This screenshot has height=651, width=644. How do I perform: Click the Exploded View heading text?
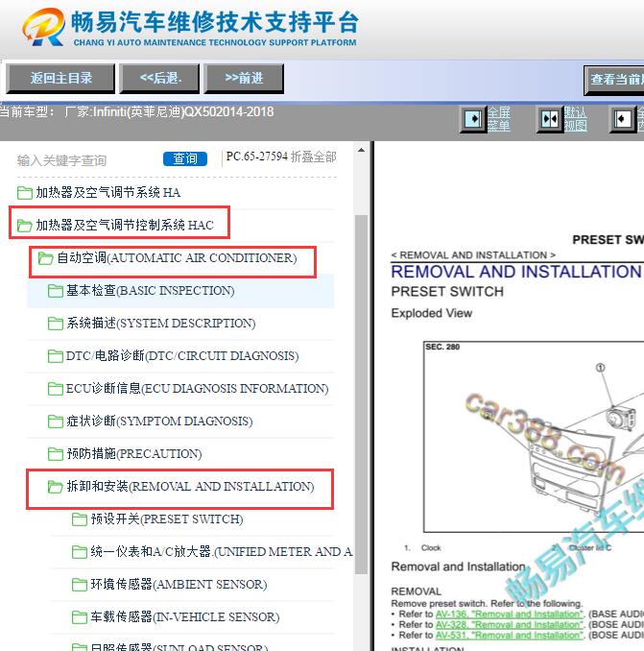[x=432, y=313]
